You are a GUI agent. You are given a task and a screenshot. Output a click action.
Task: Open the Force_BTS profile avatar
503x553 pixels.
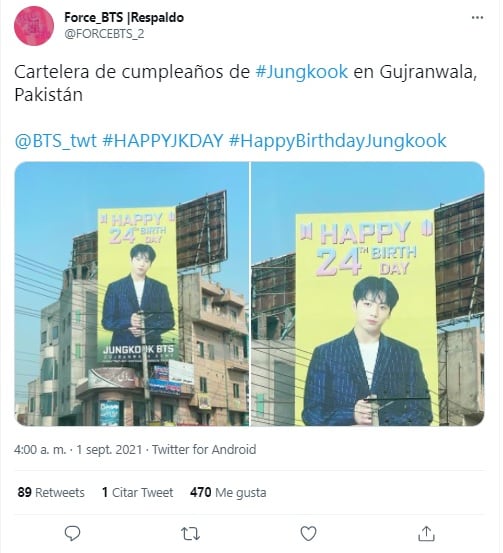tap(34, 26)
